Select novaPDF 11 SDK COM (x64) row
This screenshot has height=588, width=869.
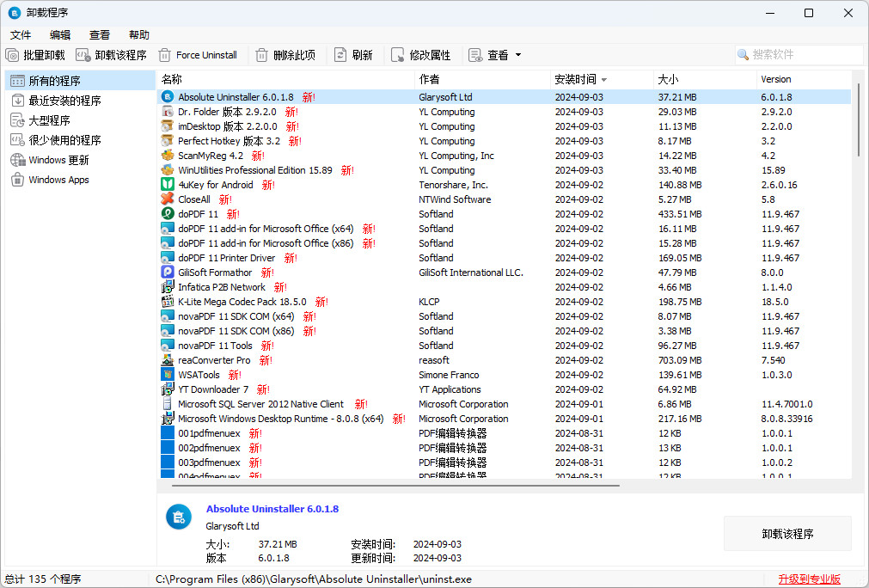pos(505,315)
